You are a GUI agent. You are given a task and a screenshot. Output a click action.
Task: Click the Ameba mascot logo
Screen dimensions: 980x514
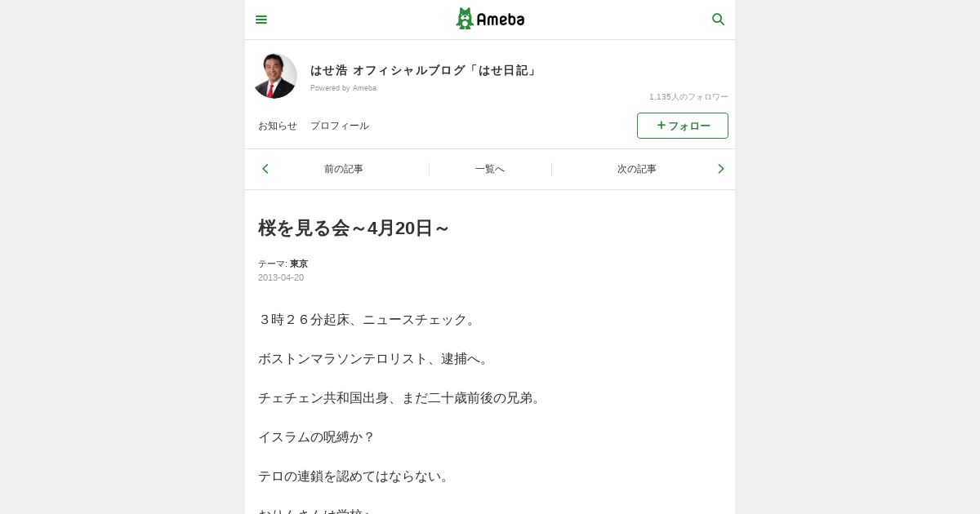(465, 19)
